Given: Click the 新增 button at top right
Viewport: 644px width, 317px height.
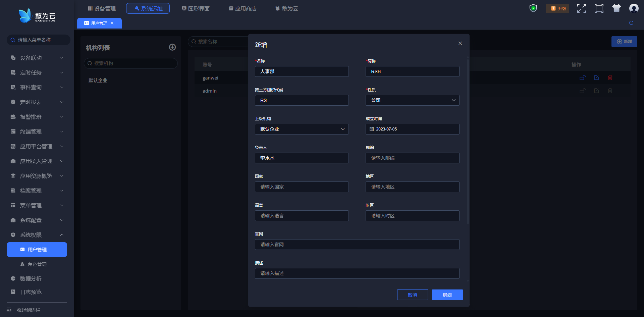Looking at the screenshot, I should 624,42.
